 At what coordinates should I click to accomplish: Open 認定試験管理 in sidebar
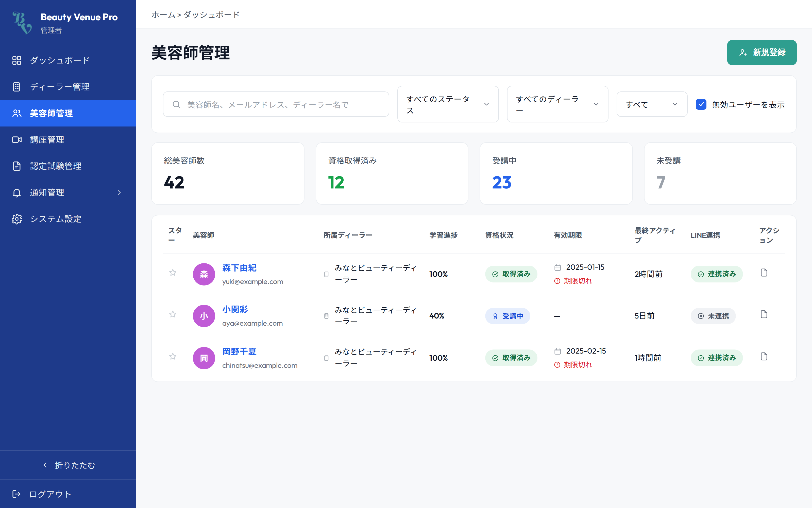(x=68, y=166)
